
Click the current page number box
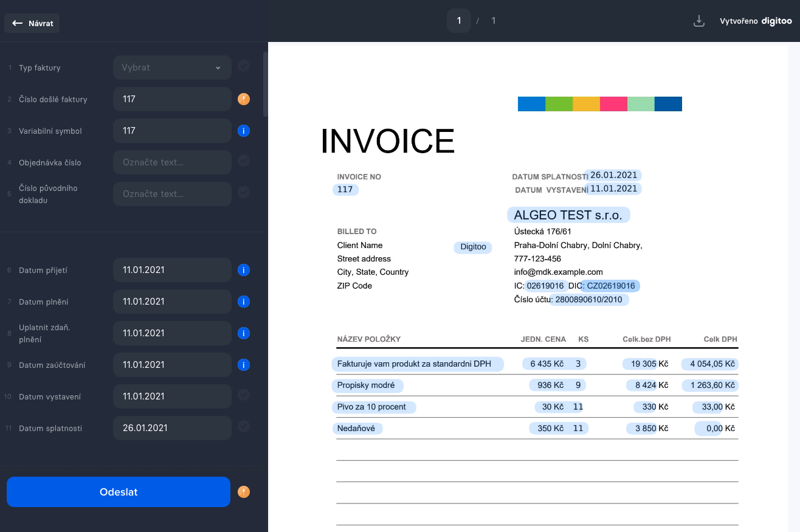[459, 21]
